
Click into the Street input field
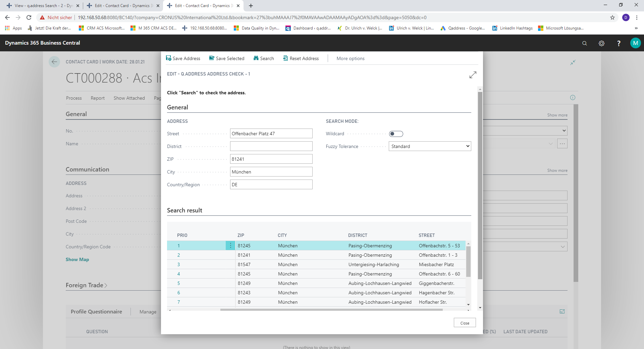(x=271, y=134)
